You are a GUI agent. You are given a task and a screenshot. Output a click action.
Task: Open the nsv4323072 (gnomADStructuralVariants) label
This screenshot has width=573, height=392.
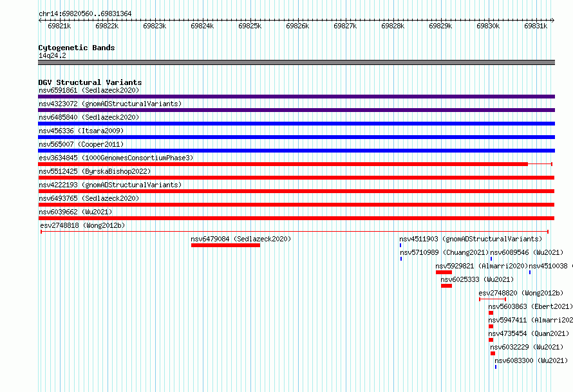coord(110,104)
